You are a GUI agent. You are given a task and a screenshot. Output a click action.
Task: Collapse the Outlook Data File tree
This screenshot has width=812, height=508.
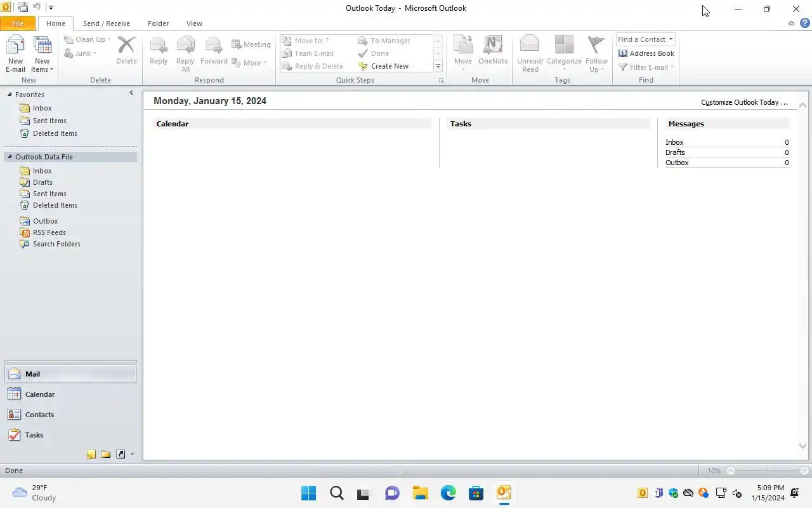pos(10,157)
